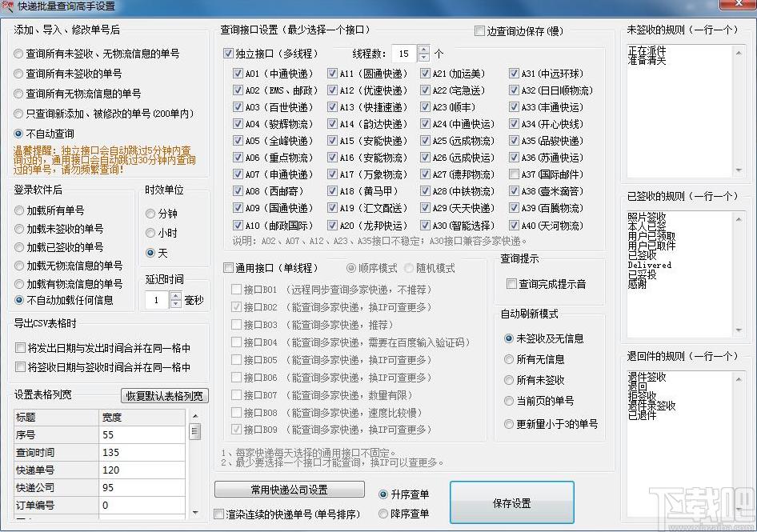Decrease the 延迟时间 delay stepper value
Image resolution: width=757 pixels, height=532 pixels.
(x=176, y=304)
